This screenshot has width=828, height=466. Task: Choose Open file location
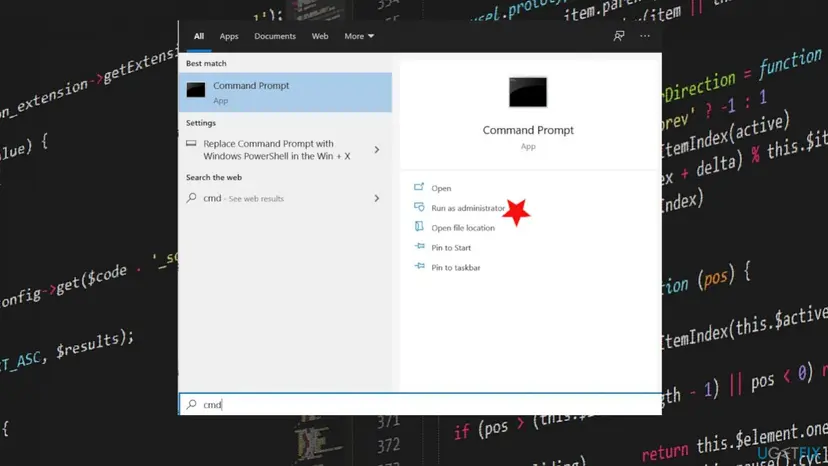[x=463, y=228]
